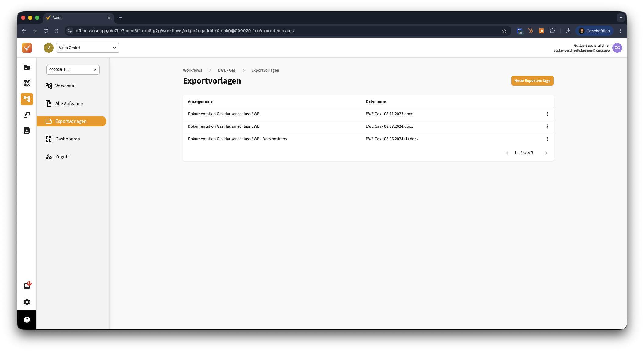Select Dashboards in the sidebar menu

[67, 139]
